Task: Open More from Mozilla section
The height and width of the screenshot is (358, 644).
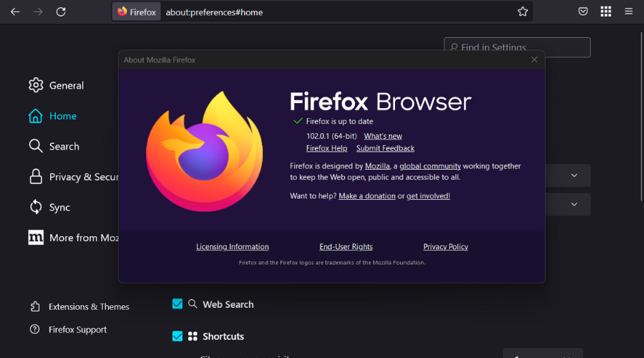Action: pyautogui.click(x=84, y=238)
